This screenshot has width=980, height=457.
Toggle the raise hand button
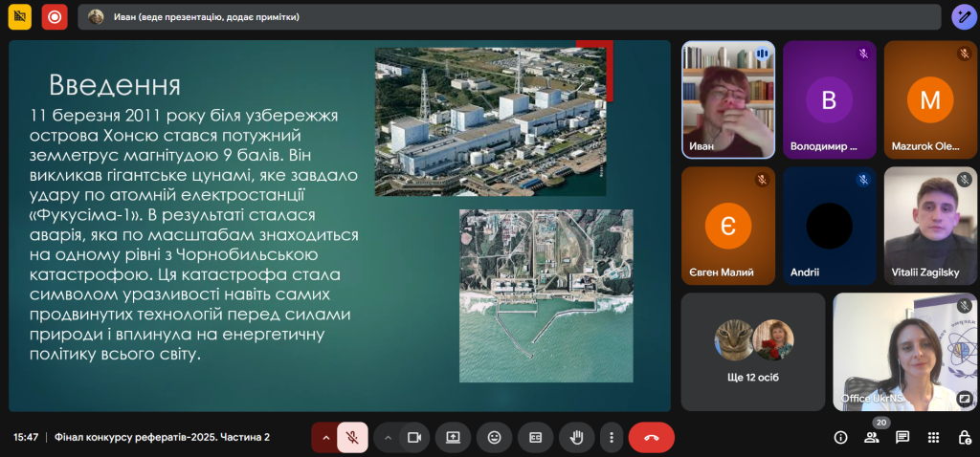pyautogui.click(x=577, y=437)
